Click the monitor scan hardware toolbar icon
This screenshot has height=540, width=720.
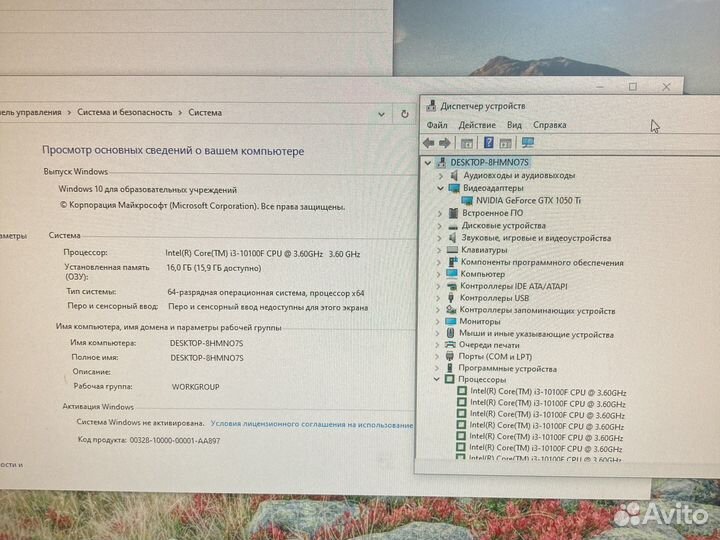[528, 143]
